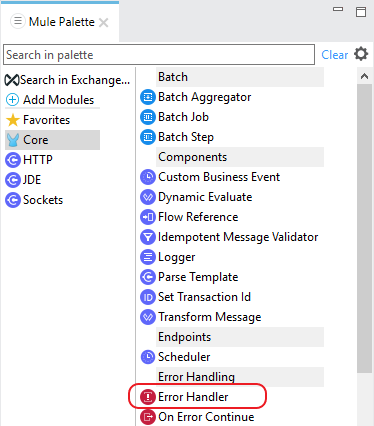Click the Set Transaction Id icon
The height and width of the screenshot is (426, 374).
click(x=147, y=297)
